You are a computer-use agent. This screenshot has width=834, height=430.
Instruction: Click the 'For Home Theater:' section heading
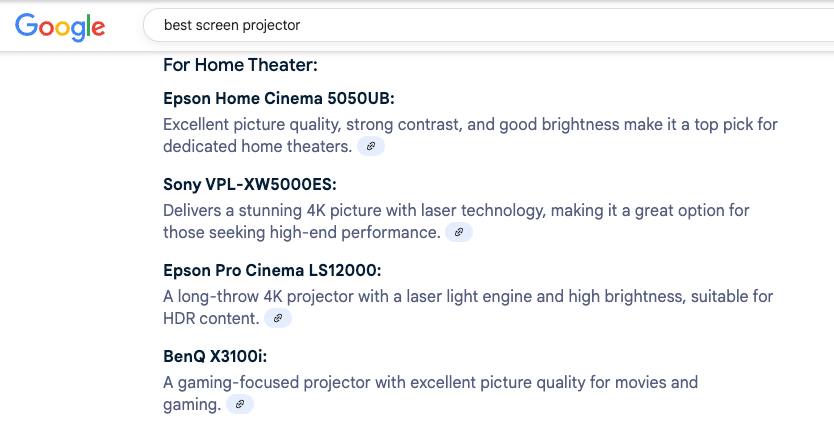pos(240,65)
